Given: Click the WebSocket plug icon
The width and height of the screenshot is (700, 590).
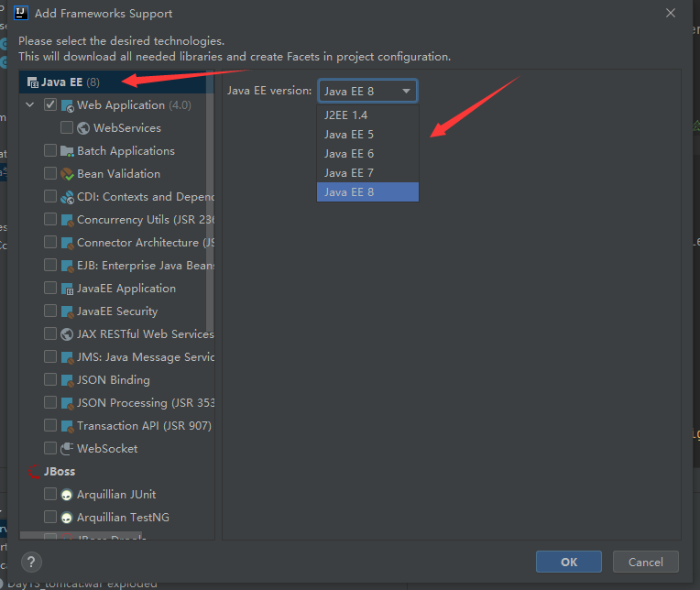Looking at the screenshot, I should pyautogui.click(x=67, y=449).
